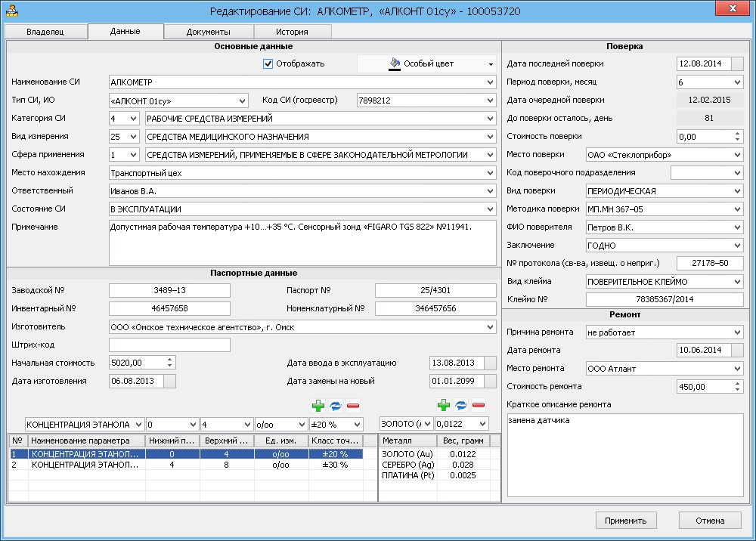
Task: Open calendar button for Дата последней поверки
Action: [738, 64]
